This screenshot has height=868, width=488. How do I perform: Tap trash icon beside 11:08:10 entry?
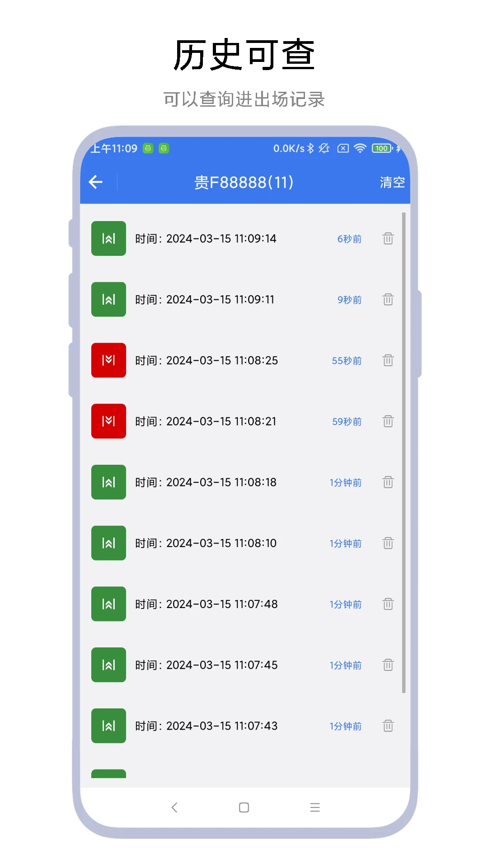point(388,543)
